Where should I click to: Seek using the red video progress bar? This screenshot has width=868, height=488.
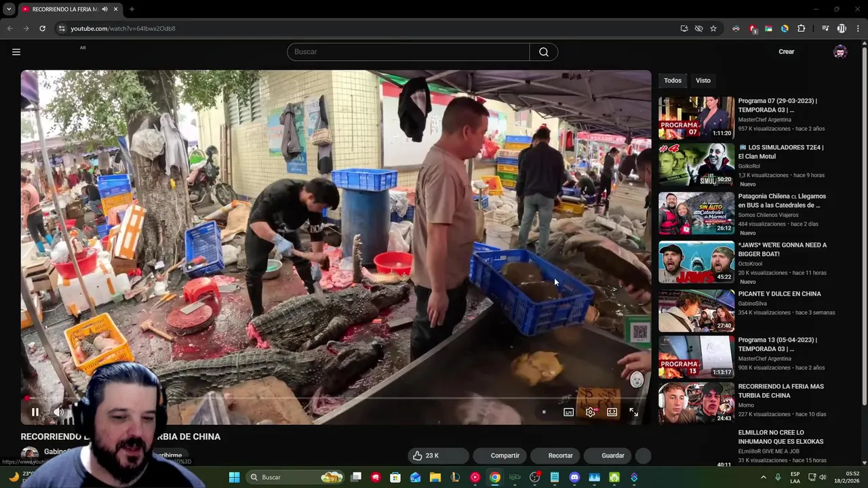coord(336,398)
